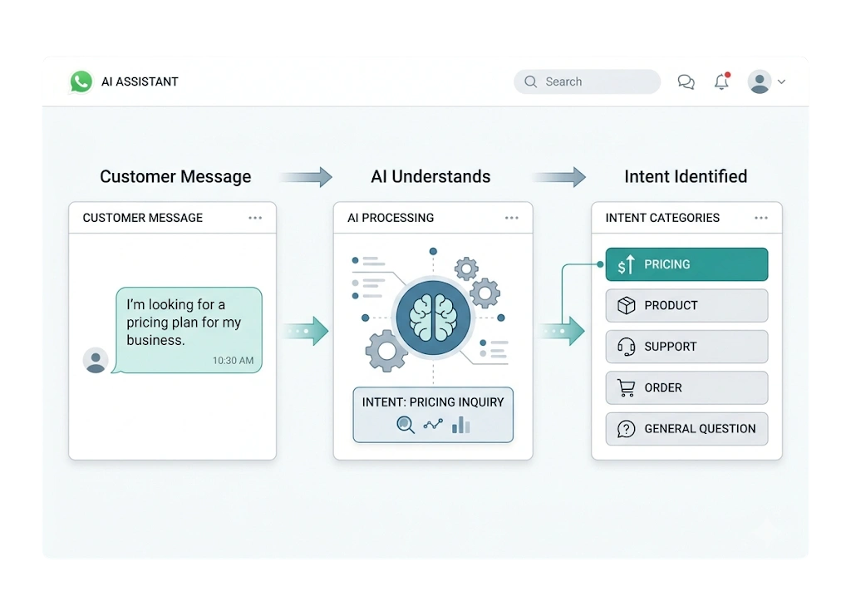Click the sender avatar beside message
Viewport: 851px width, 616px height.
[96, 361]
